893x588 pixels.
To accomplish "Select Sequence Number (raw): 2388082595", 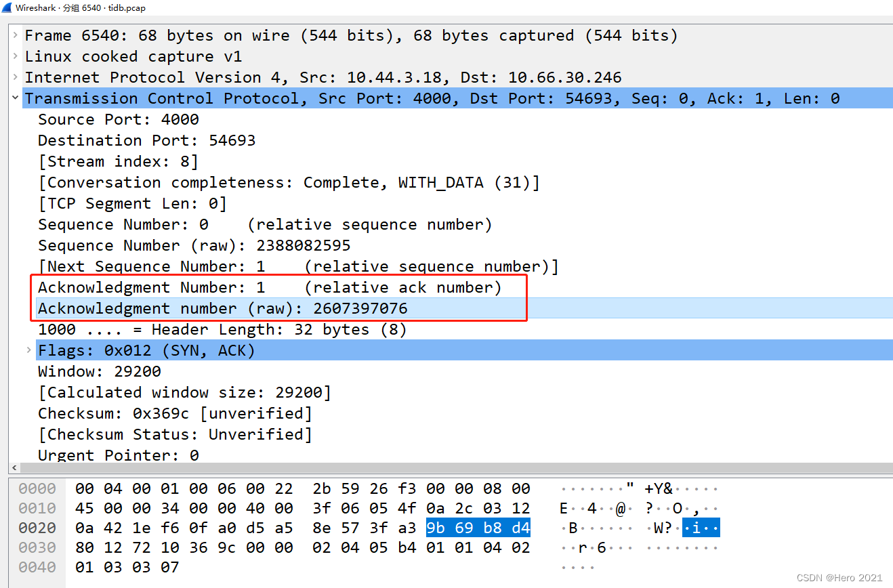I will pyautogui.click(x=194, y=245).
